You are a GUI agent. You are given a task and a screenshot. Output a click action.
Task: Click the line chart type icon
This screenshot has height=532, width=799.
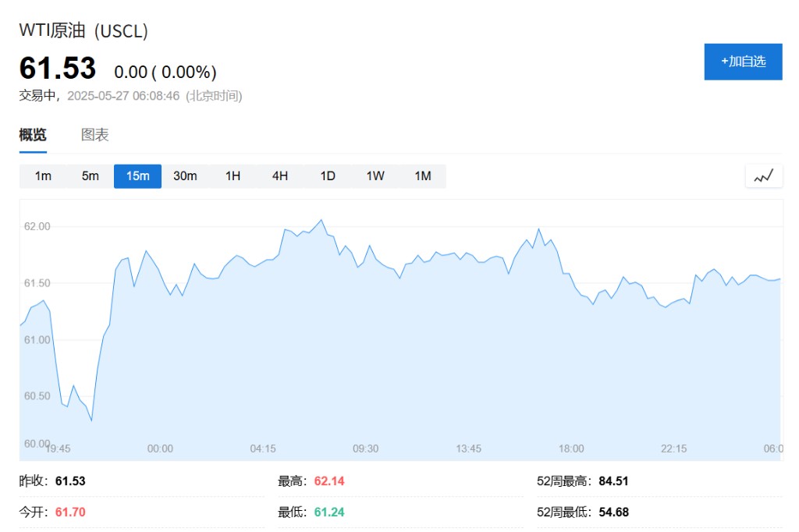tap(763, 176)
